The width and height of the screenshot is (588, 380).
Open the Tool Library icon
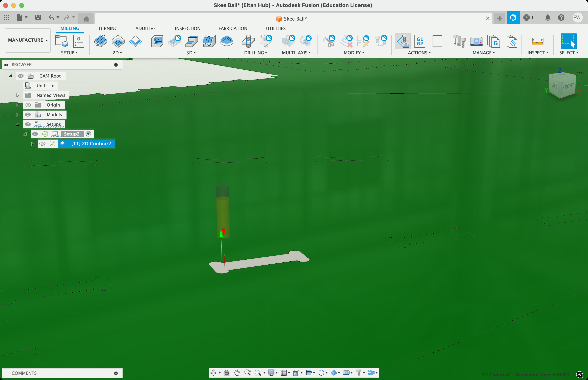click(x=459, y=41)
